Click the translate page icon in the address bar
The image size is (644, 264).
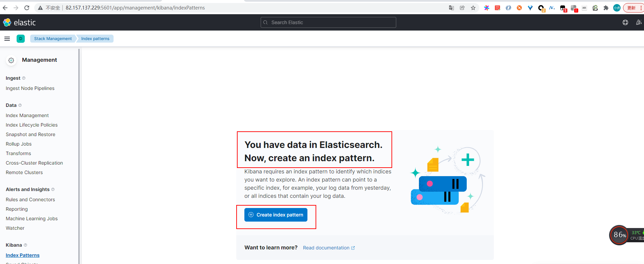tap(451, 8)
